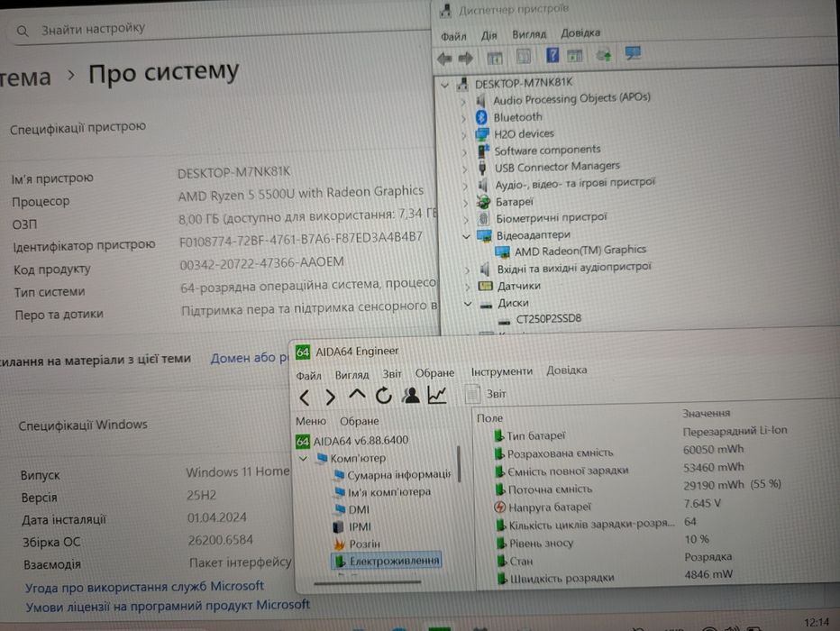
Task: Click AIDA64 tree vertical scrollbar
Action: tap(459, 464)
